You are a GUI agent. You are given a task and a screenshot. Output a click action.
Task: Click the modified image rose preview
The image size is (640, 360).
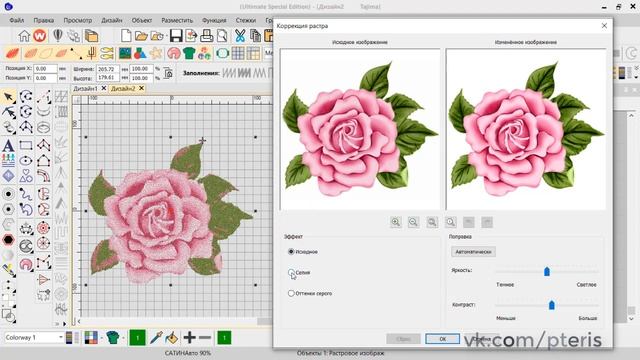pyautogui.click(x=526, y=129)
